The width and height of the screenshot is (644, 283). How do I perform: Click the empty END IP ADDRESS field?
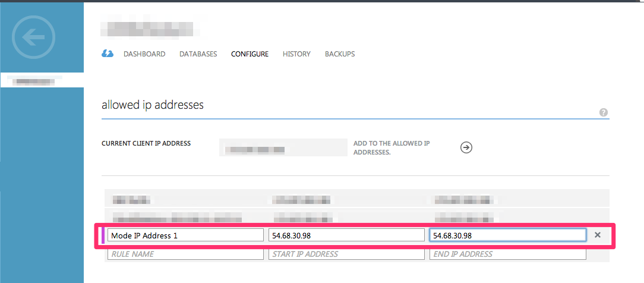coord(508,254)
